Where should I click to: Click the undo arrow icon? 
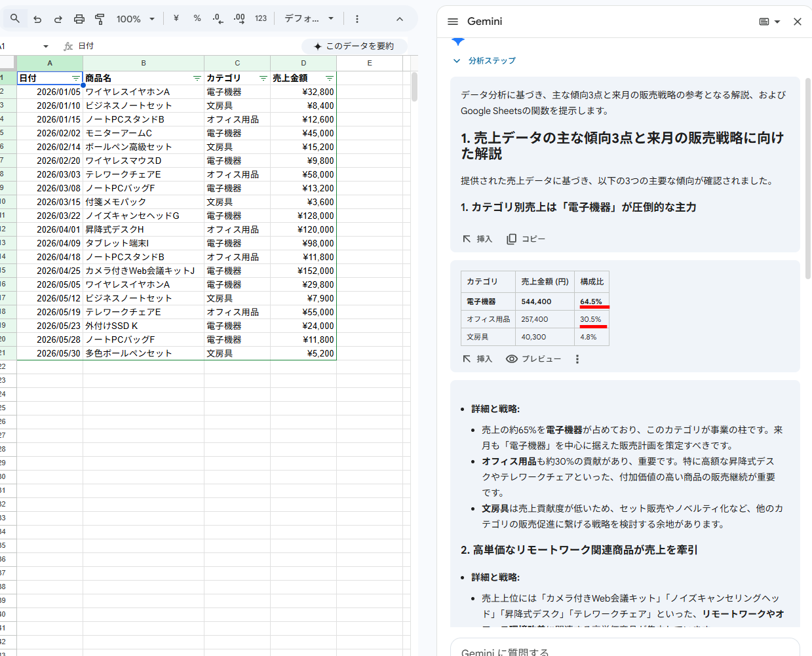(x=37, y=19)
